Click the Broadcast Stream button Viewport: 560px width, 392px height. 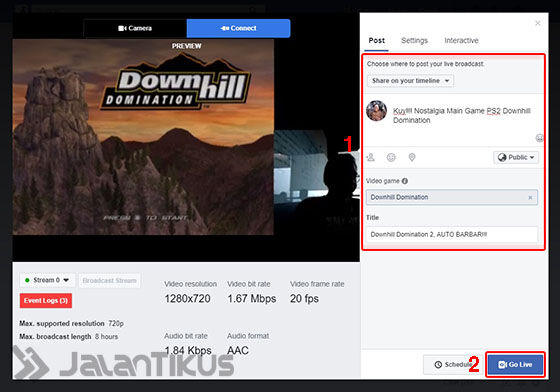(109, 281)
